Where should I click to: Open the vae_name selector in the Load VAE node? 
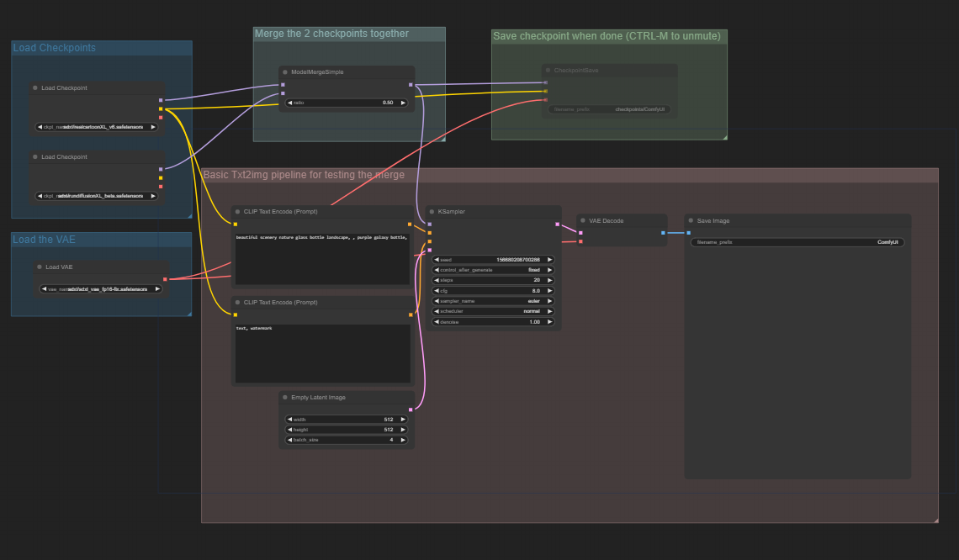pos(98,288)
